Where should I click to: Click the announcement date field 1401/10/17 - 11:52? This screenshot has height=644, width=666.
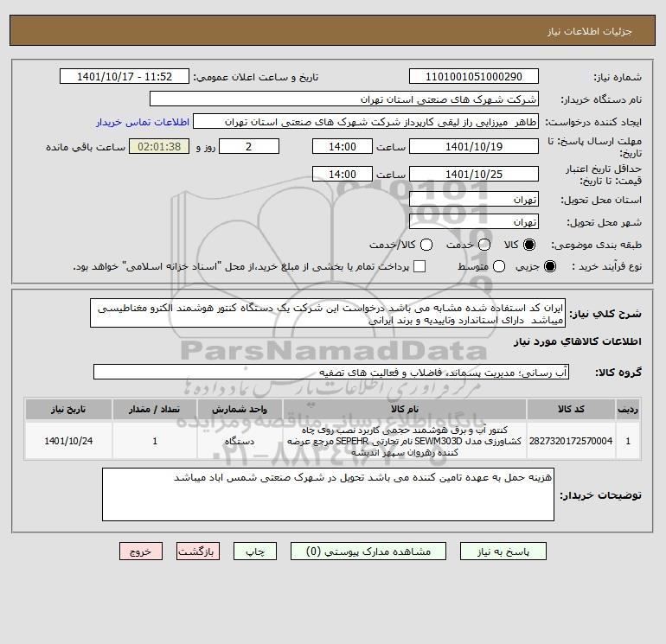pyautogui.click(x=125, y=76)
